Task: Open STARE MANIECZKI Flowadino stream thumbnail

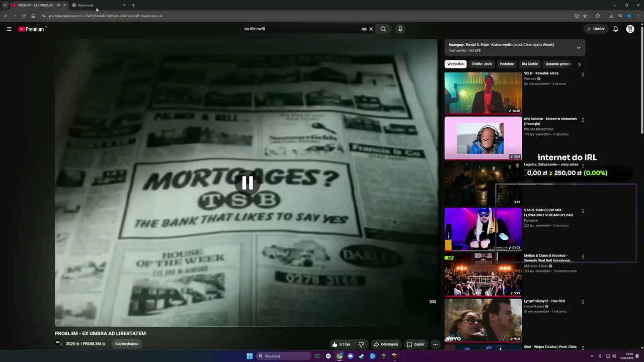Action: pyautogui.click(x=483, y=229)
